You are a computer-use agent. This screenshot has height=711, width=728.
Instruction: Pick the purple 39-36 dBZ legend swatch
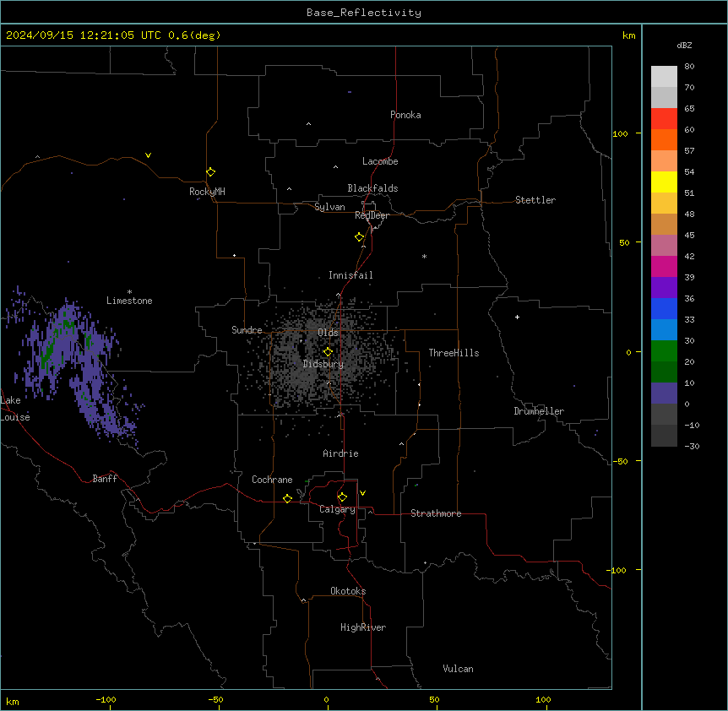(664, 288)
